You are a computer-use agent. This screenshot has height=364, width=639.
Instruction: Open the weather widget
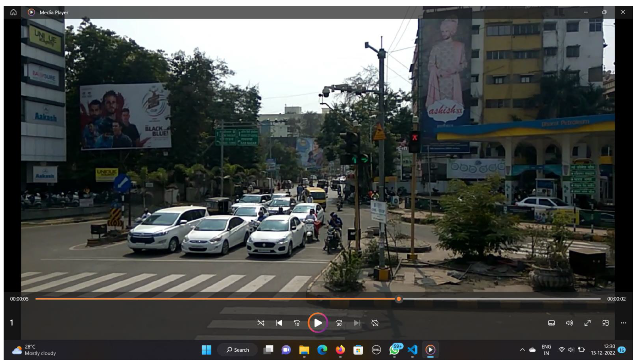click(x=34, y=350)
